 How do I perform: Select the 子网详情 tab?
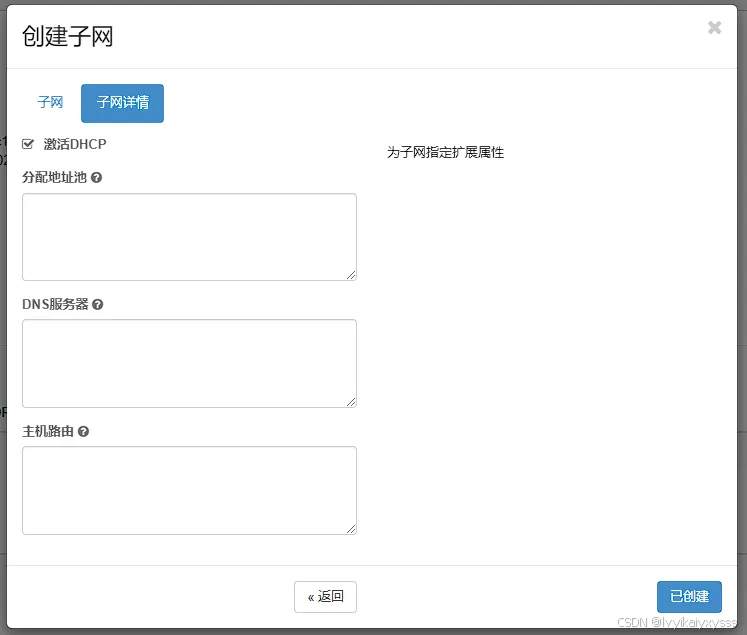(122, 103)
